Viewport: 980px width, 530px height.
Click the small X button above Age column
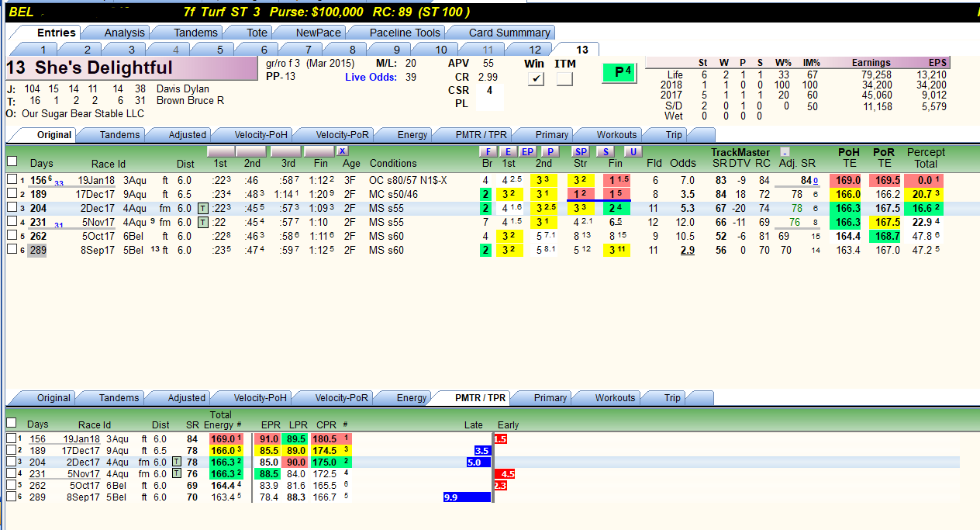(342, 151)
